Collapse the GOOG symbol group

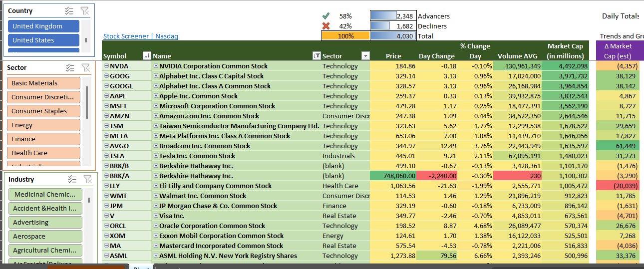(106, 76)
